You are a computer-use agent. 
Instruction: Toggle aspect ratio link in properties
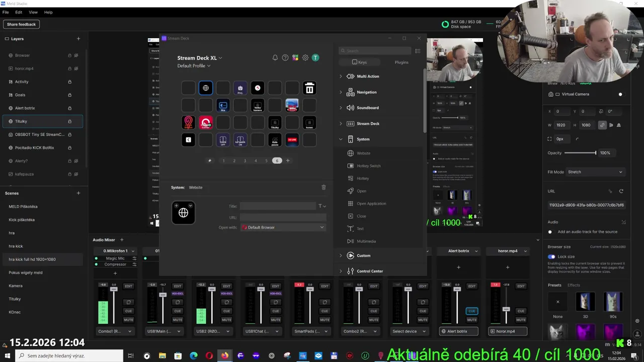coord(602,125)
